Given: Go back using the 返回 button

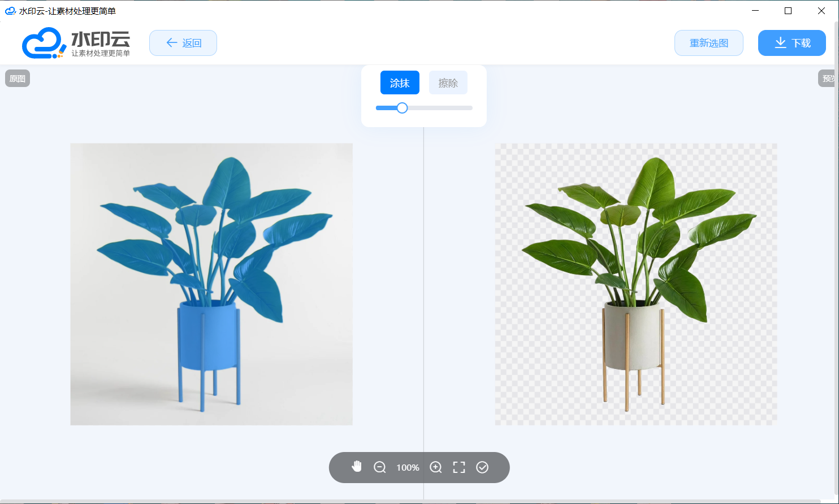Looking at the screenshot, I should pyautogui.click(x=183, y=43).
